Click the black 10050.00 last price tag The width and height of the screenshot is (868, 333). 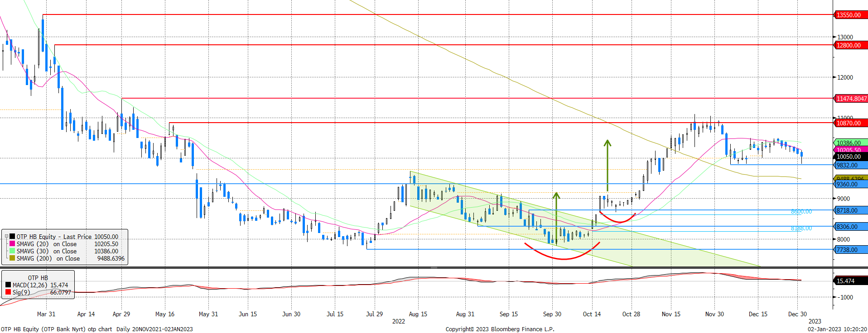click(850, 157)
